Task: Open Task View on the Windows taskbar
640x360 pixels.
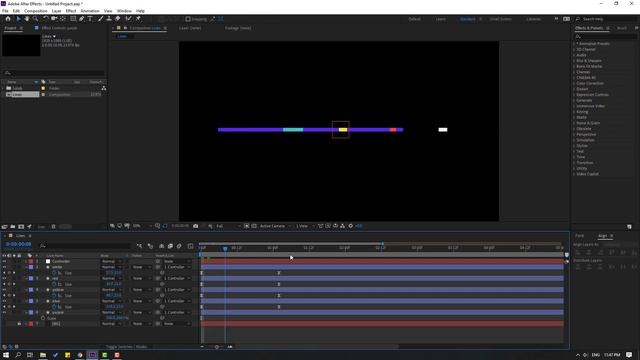Action: pos(30,355)
